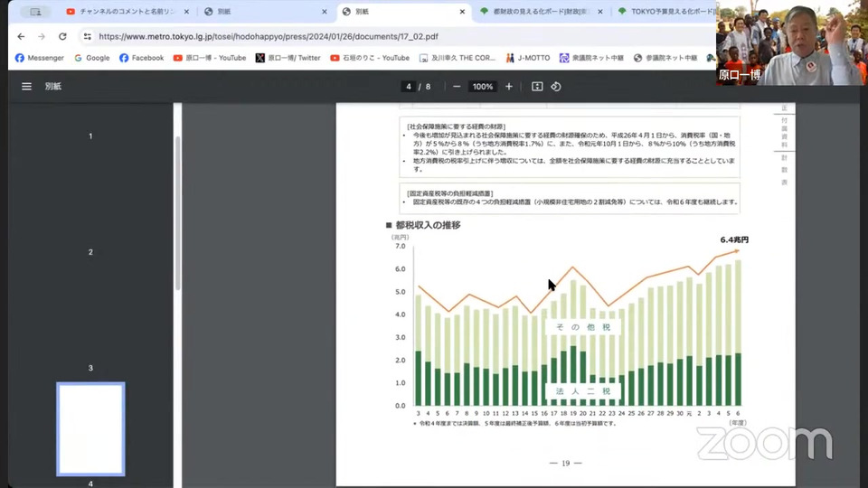Close the チャンネルのコメント YouTube tab
The height and width of the screenshot is (488, 868).
point(186,12)
